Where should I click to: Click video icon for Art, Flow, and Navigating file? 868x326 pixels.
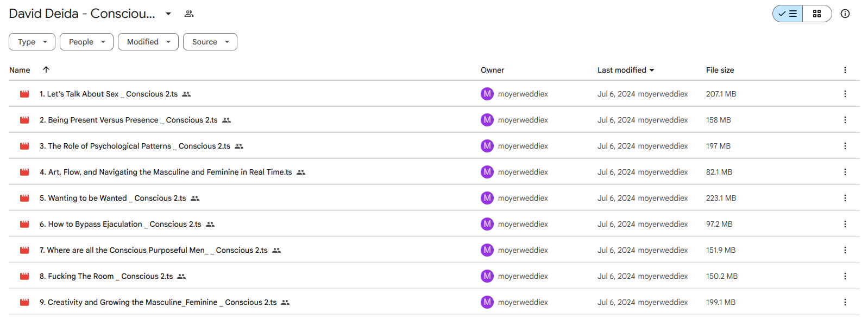(x=24, y=172)
